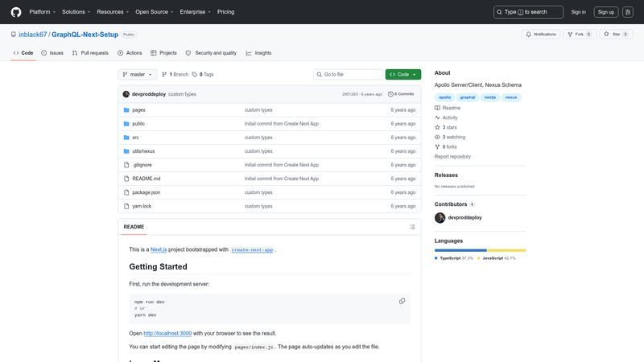Open the src folder
The width and height of the screenshot is (644, 362).
coord(135,138)
